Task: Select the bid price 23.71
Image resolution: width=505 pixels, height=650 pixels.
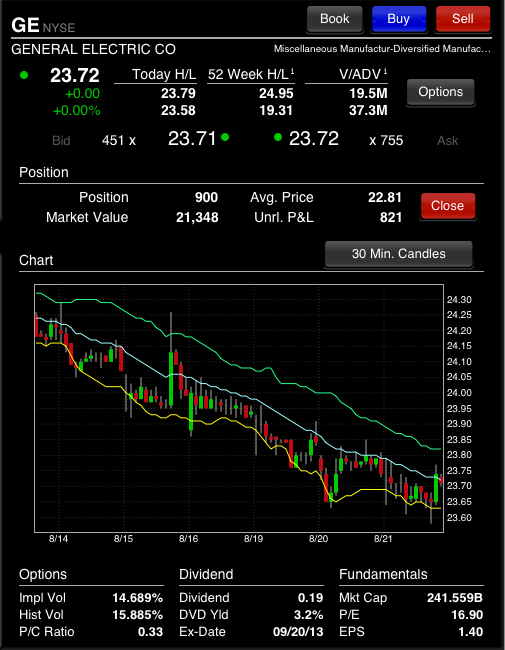Action: pos(192,139)
